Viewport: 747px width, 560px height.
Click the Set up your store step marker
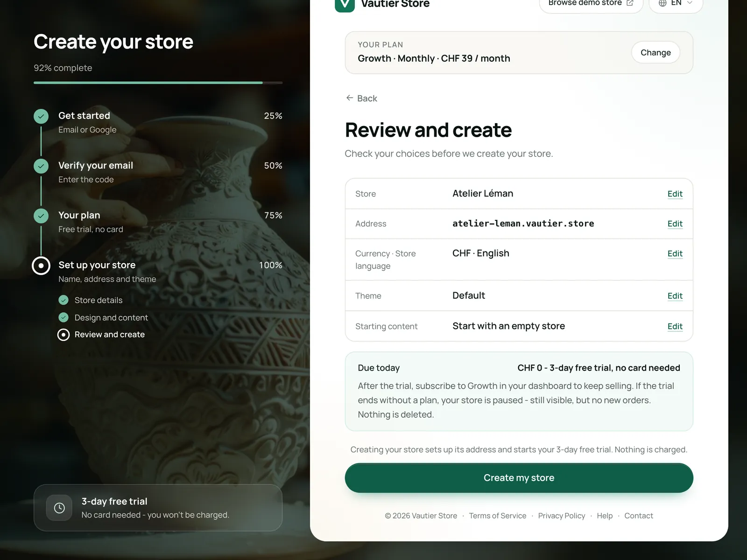(x=41, y=266)
